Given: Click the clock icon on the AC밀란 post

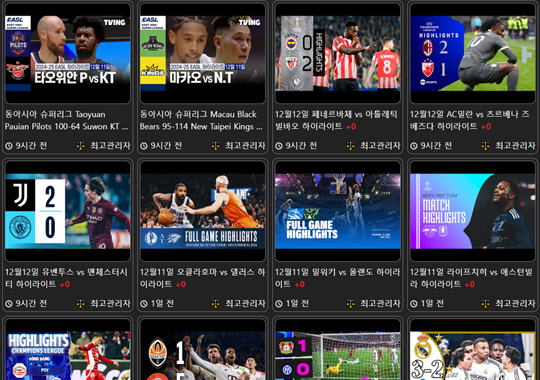Looking at the screenshot, I should point(414,146).
